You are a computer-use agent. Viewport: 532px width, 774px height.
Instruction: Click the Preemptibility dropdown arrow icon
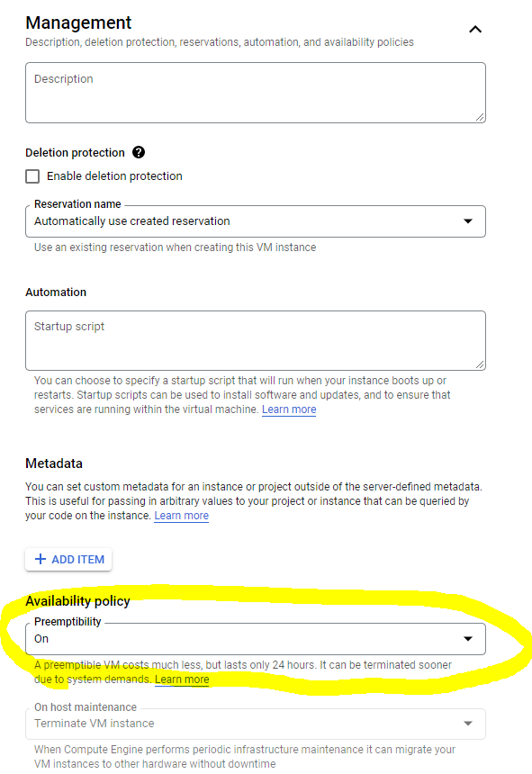click(468, 639)
